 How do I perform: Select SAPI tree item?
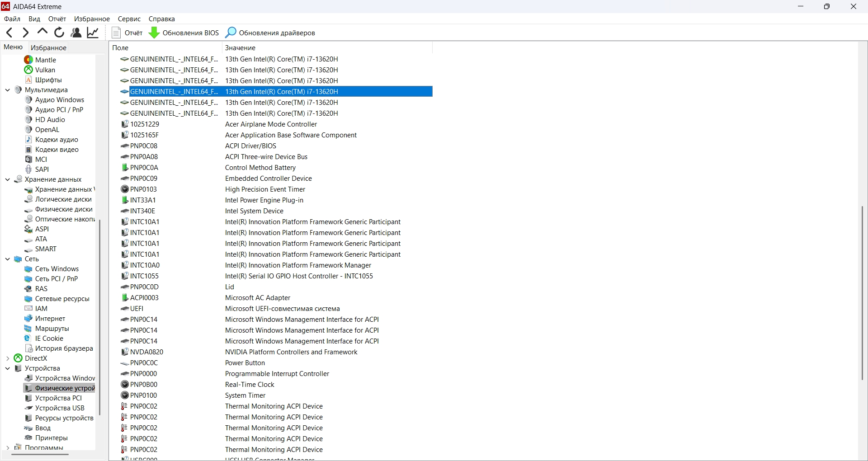coord(37,169)
